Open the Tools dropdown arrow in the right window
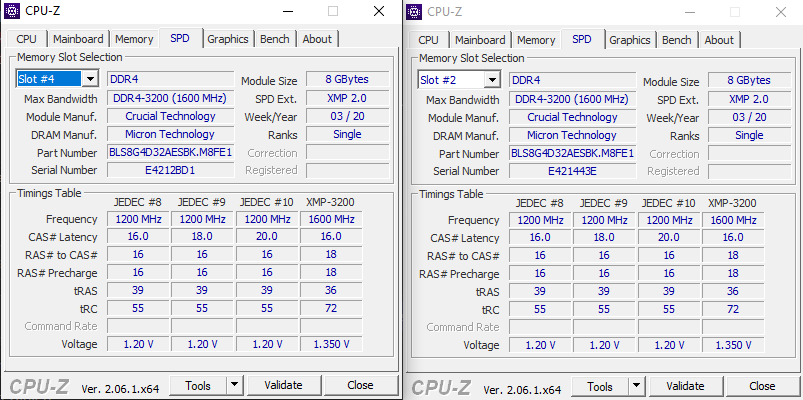 click(x=637, y=386)
